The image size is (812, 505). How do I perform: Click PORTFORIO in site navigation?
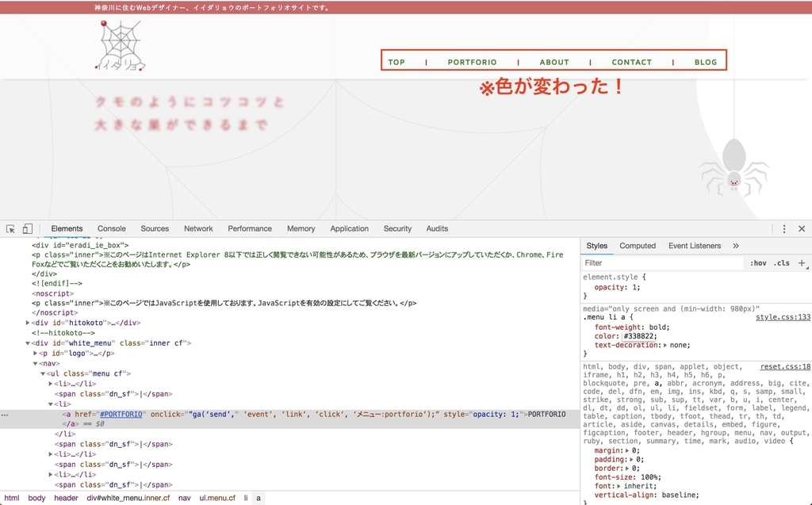473,62
